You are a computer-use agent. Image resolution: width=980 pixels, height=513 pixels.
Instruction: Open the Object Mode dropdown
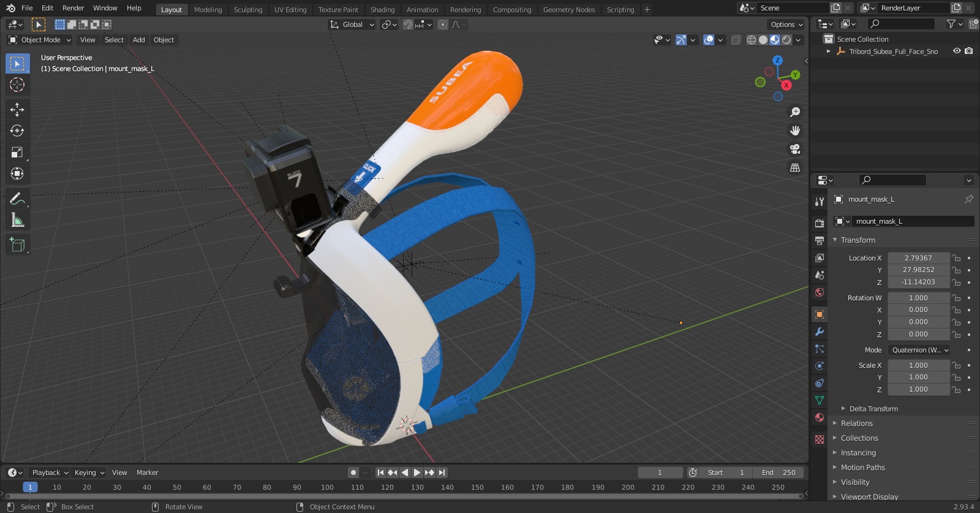tap(40, 40)
